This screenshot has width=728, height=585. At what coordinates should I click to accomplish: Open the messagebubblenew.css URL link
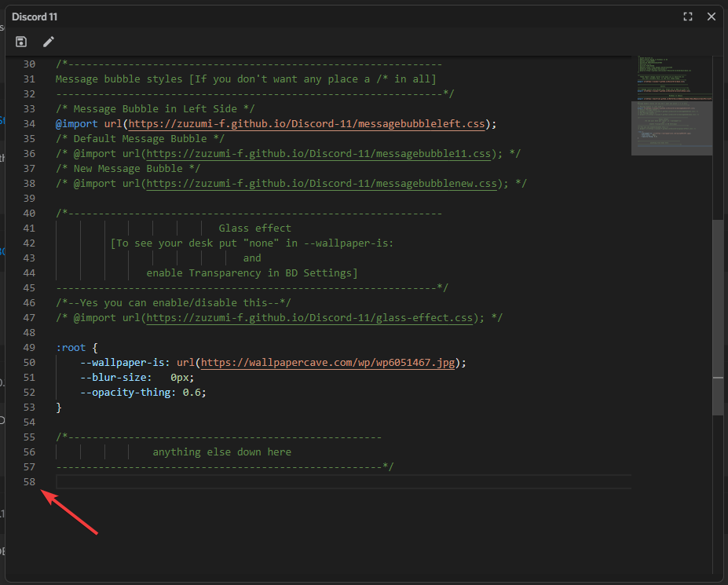click(x=322, y=184)
